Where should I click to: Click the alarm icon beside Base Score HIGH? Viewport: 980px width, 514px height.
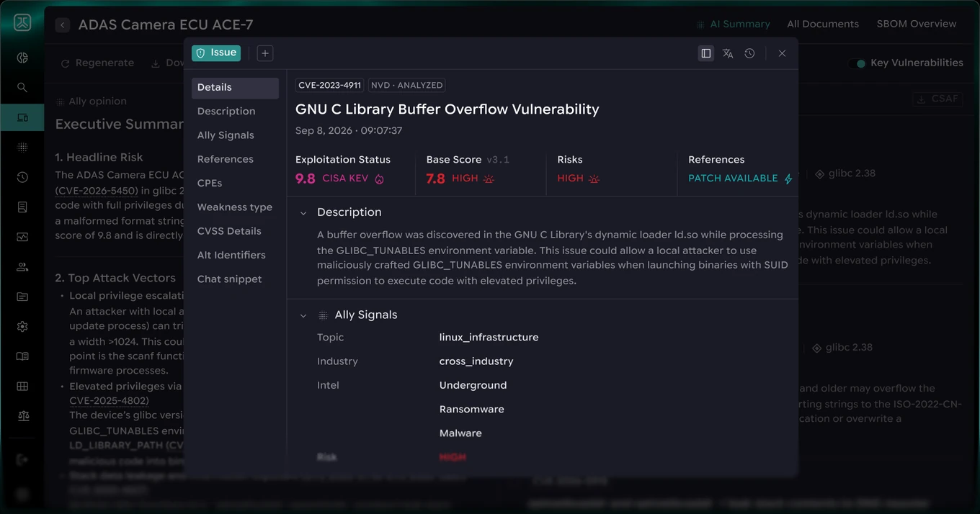[x=489, y=179]
